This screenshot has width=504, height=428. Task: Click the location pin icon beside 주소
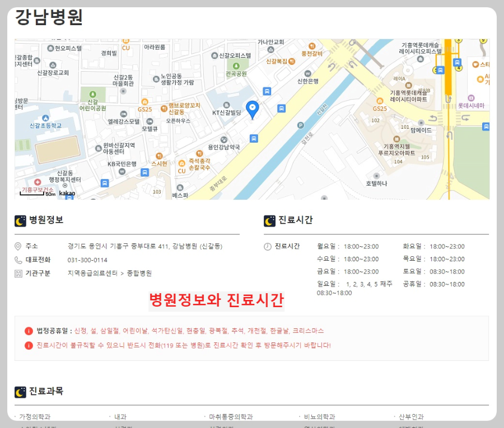pos(17,245)
